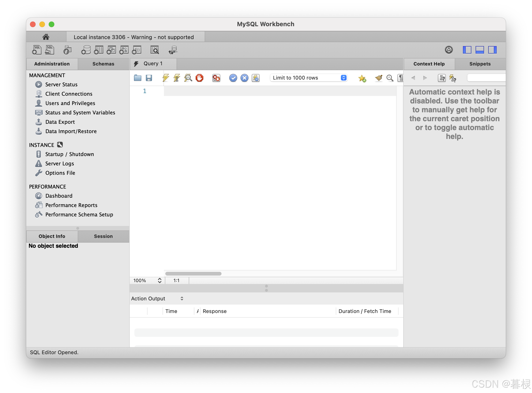Toggle the left sidebar panel visibility
Viewport: 532px width, 393px height.
[x=467, y=50]
